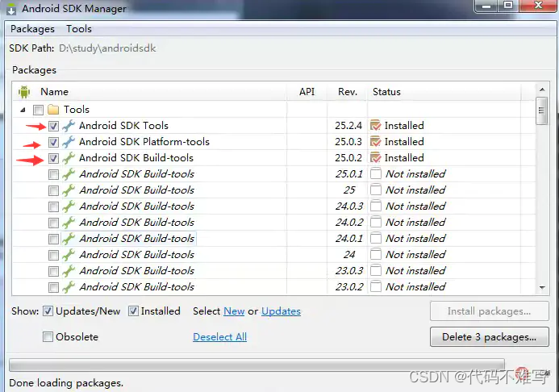Viewport: 559px width, 392px height.
Task: Uncheck Build-tools 25.0.2 checkbox
Action: [x=53, y=158]
